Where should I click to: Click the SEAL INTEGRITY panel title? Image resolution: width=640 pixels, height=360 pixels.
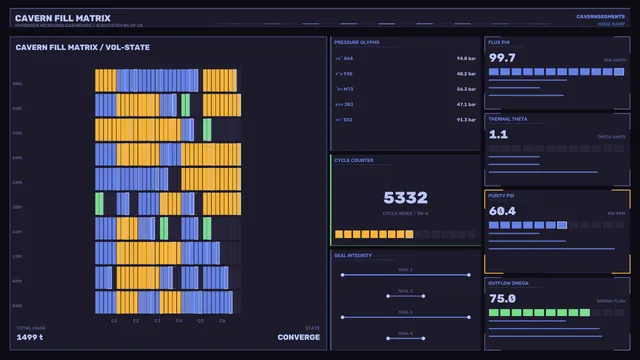click(x=353, y=256)
